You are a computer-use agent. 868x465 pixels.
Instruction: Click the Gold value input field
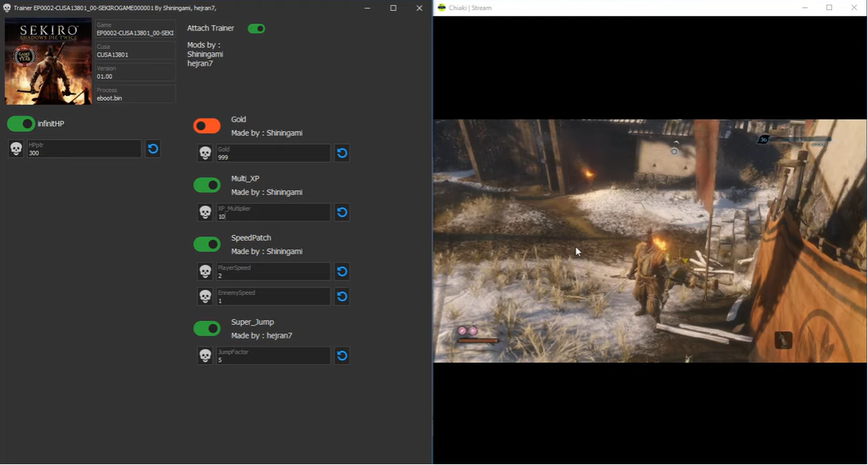pos(273,153)
